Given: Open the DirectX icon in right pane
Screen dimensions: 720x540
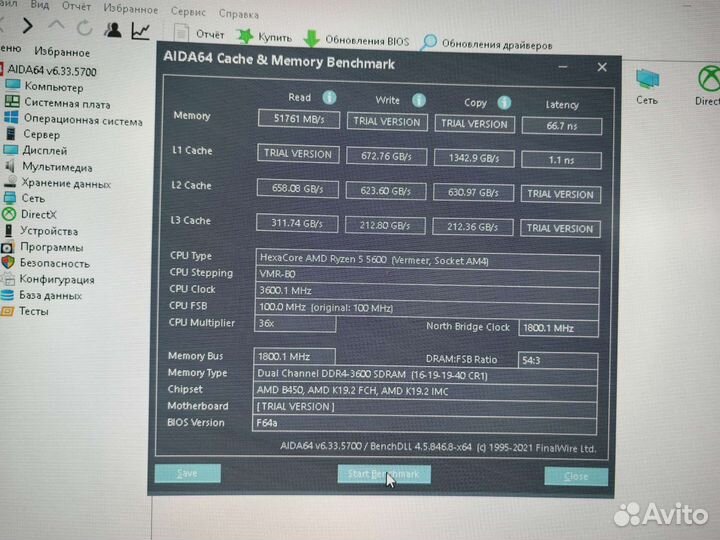Looking at the screenshot, I should click(708, 85).
